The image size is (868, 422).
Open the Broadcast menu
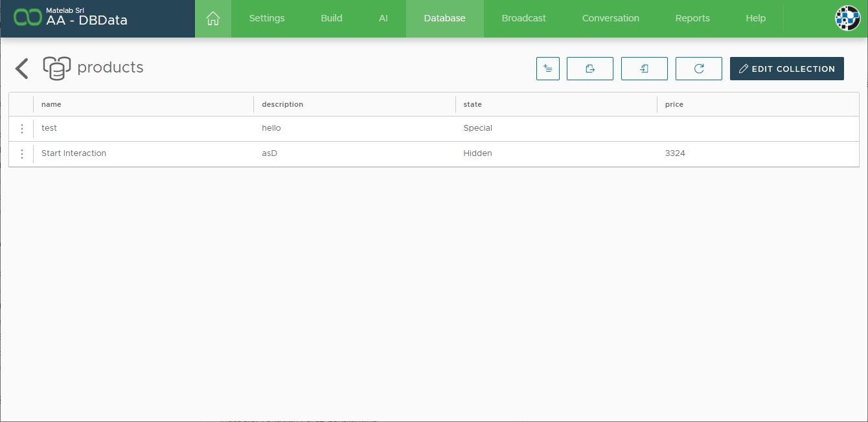523,18
